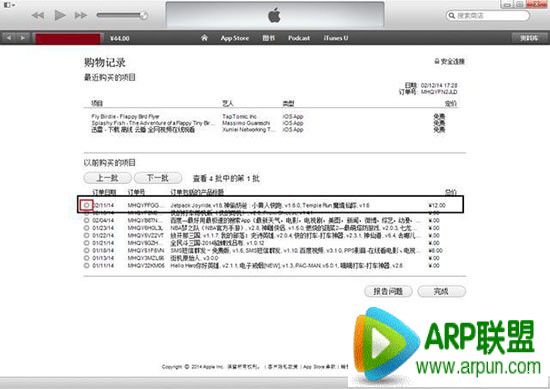The height and width of the screenshot is (389, 550).
Task: Click the Splashy Fish item row
Action: pos(153,123)
